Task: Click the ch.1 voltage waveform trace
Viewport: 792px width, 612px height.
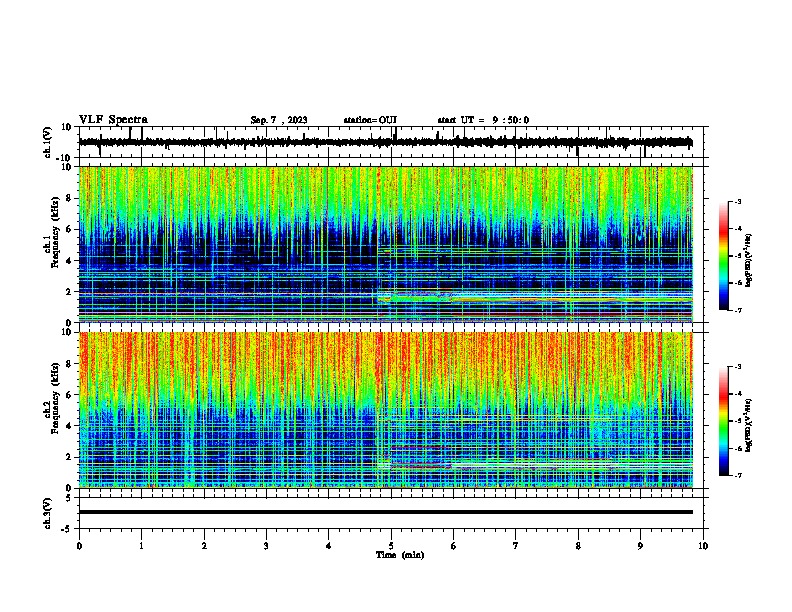Action: click(x=385, y=142)
